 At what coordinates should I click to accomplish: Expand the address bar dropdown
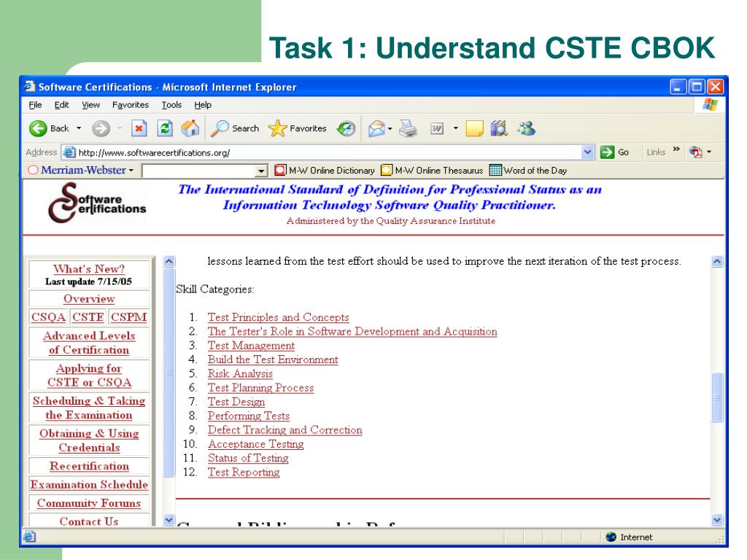click(588, 152)
